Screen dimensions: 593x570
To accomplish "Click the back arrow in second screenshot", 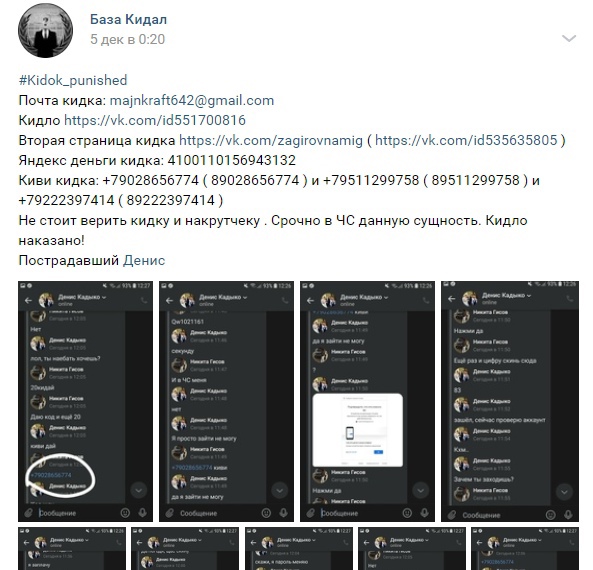I will coord(169,300).
